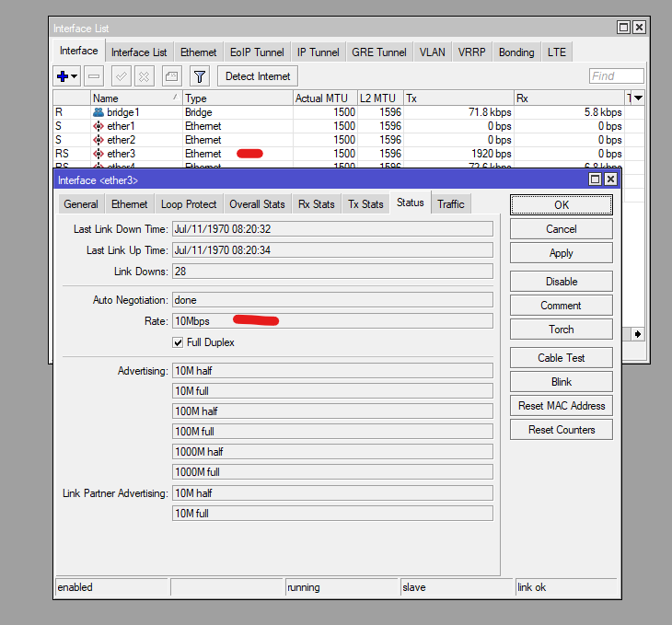Open the funnel Filter icon
Image resolution: width=672 pixels, height=625 pixels.
click(x=200, y=76)
